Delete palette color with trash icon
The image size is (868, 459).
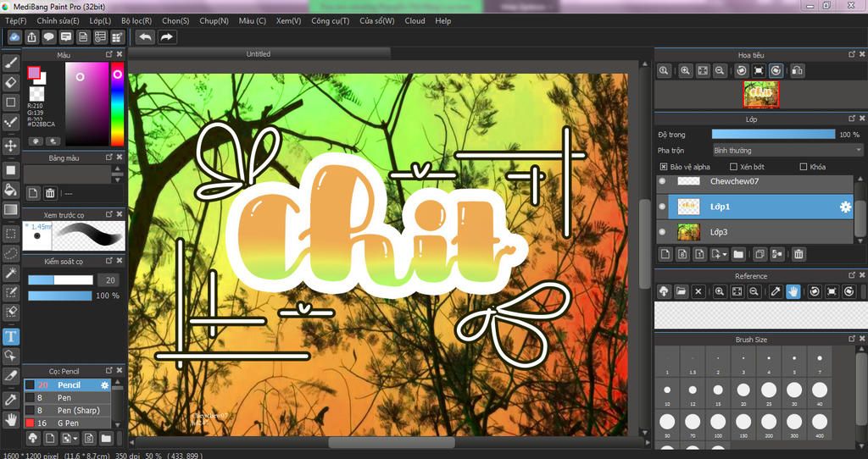point(50,193)
